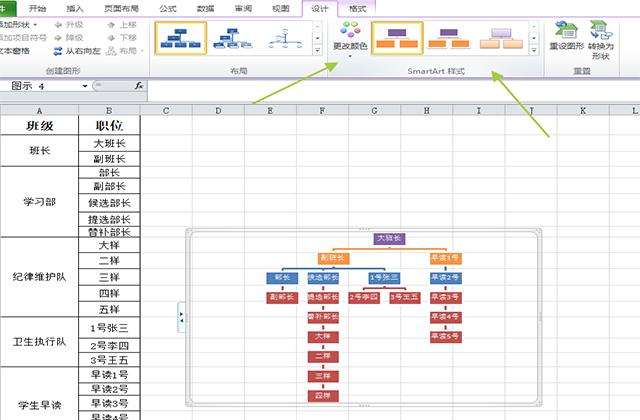Expand the layouts gallery more arrow

[318, 51]
